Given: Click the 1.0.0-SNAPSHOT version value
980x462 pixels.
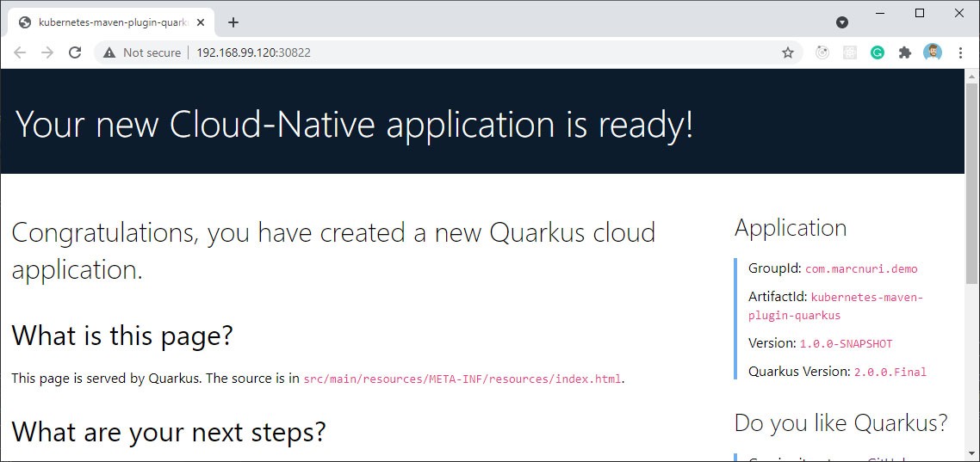Looking at the screenshot, I should 847,343.
